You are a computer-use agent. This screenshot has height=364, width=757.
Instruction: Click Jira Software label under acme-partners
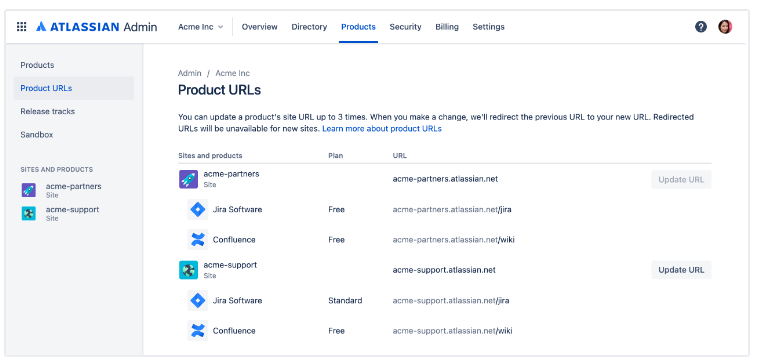[x=238, y=210]
